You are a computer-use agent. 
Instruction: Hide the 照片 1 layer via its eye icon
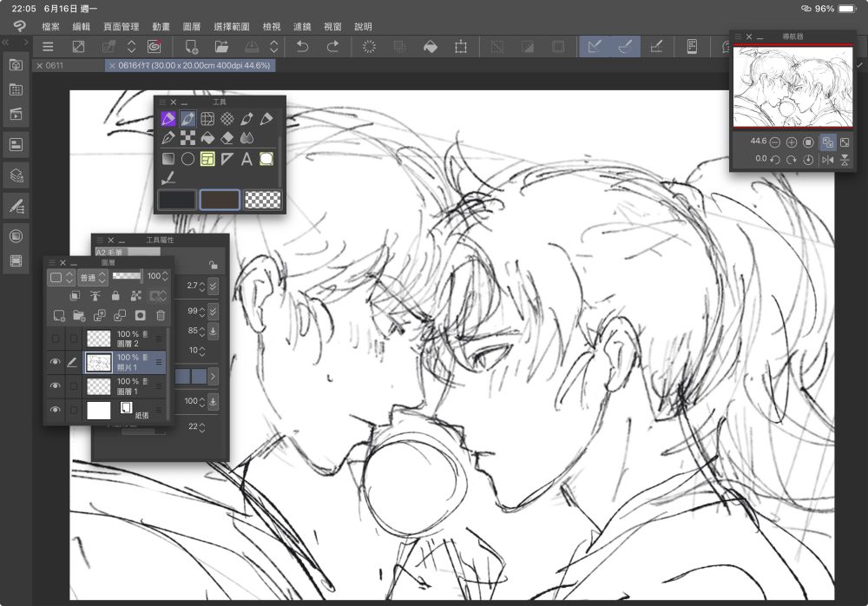pos(56,362)
